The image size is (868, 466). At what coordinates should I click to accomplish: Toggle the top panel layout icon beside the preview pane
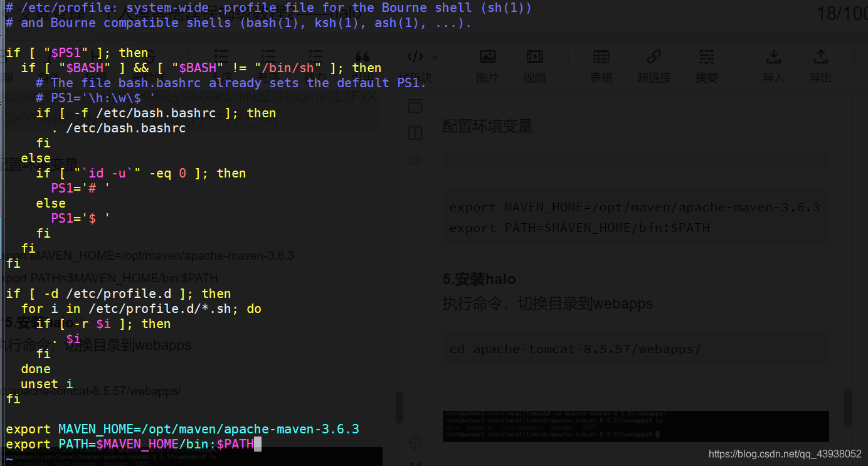pyautogui.click(x=415, y=106)
